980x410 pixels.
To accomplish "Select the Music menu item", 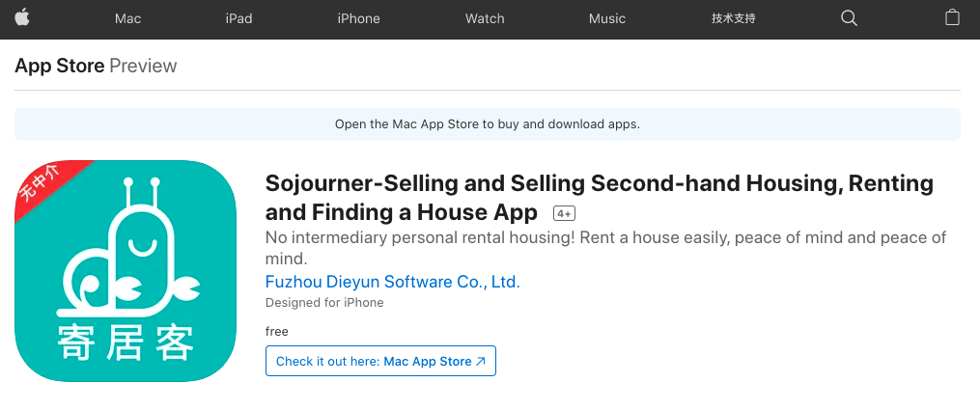I will coord(607,18).
